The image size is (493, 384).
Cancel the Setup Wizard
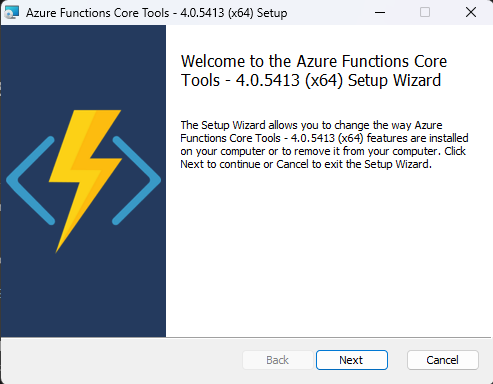[443, 360]
